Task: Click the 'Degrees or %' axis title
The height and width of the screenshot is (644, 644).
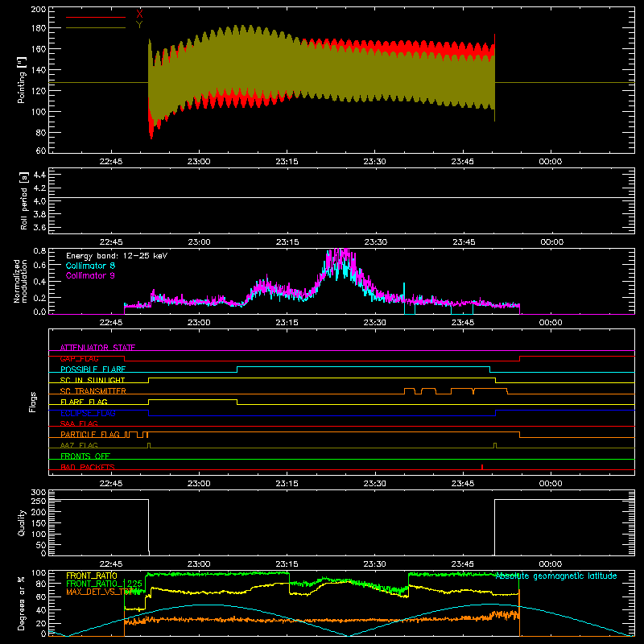Action: 22,603
